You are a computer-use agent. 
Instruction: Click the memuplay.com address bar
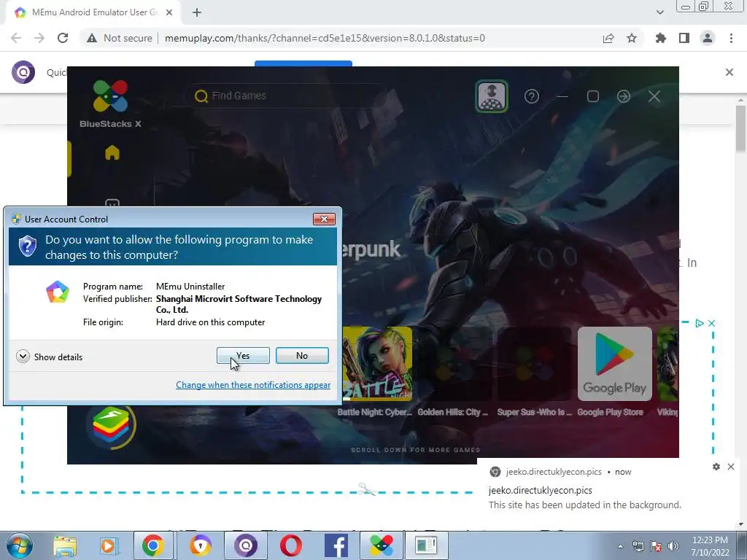point(325,38)
